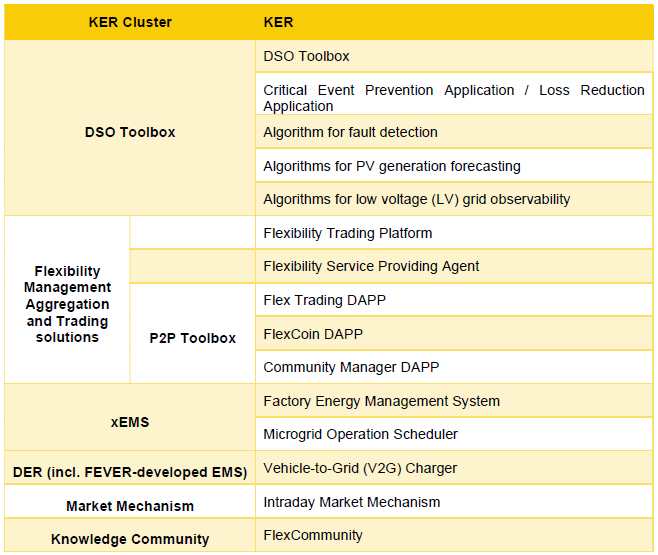Select 'FlexCoin DAPP' cell
Viewport: 658px width, 555px height.
(454, 334)
